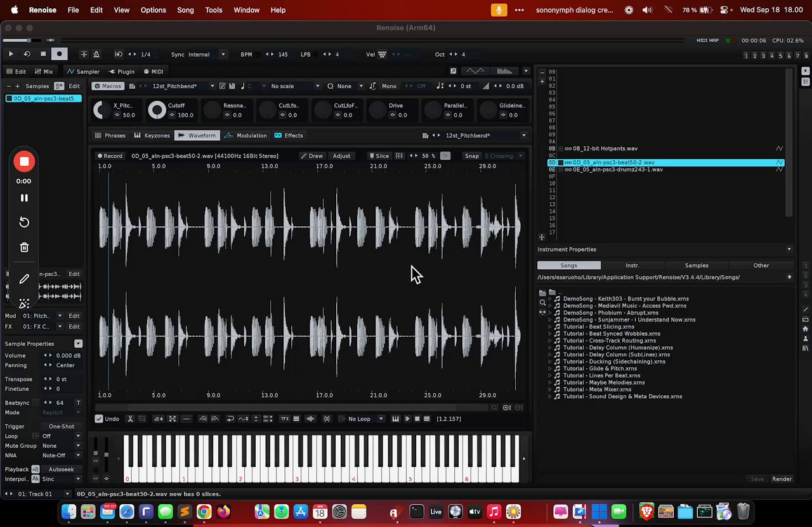Click the reverse sample icon

[x=230, y=419]
